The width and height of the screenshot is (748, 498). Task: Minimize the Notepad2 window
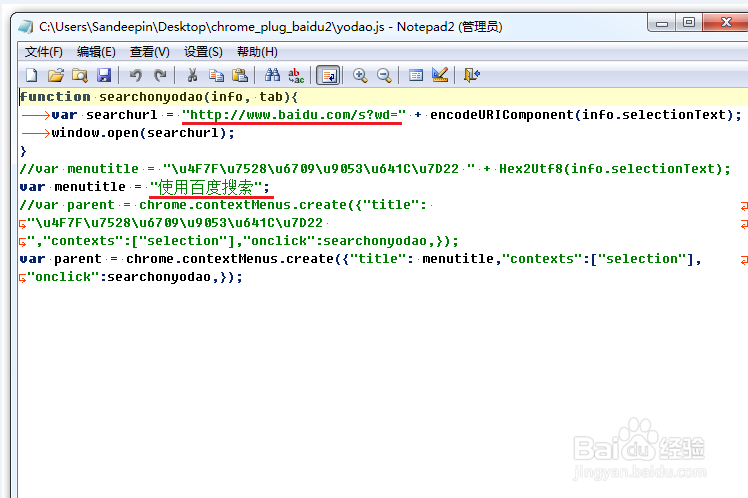click(x=662, y=22)
